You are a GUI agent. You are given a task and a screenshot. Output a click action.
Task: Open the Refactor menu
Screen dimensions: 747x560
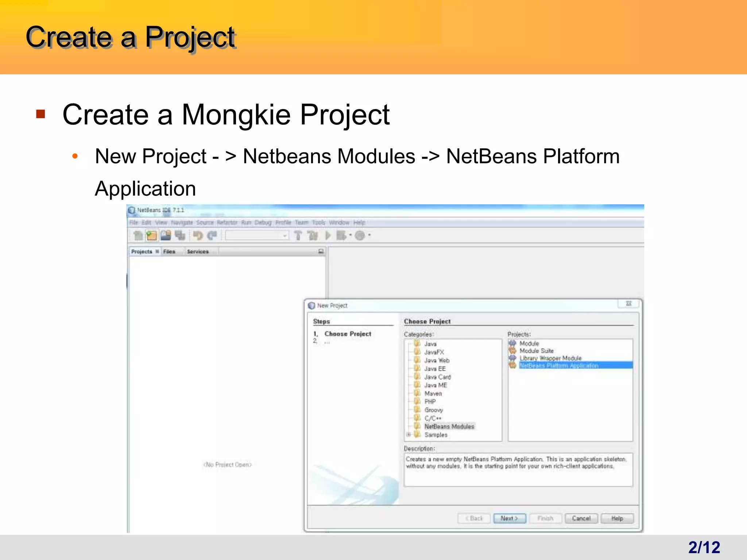click(227, 222)
